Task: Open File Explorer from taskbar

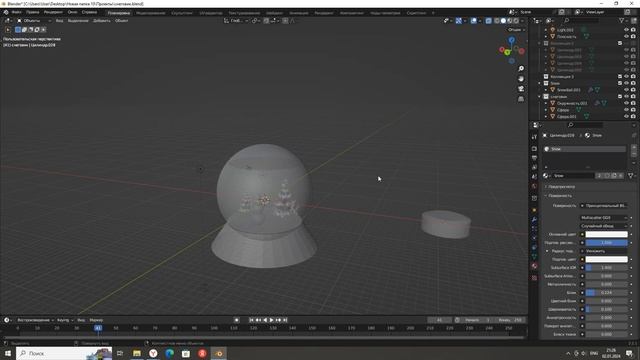Action: click(137, 353)
